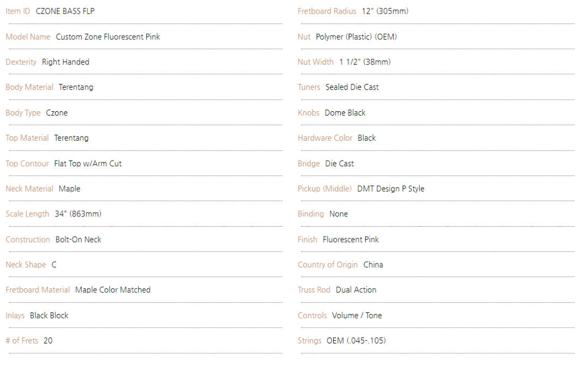Image resolution: width=588 pixels, height=368 pixels.
Task: Select the # of Frets label
Action: (22, 341)
